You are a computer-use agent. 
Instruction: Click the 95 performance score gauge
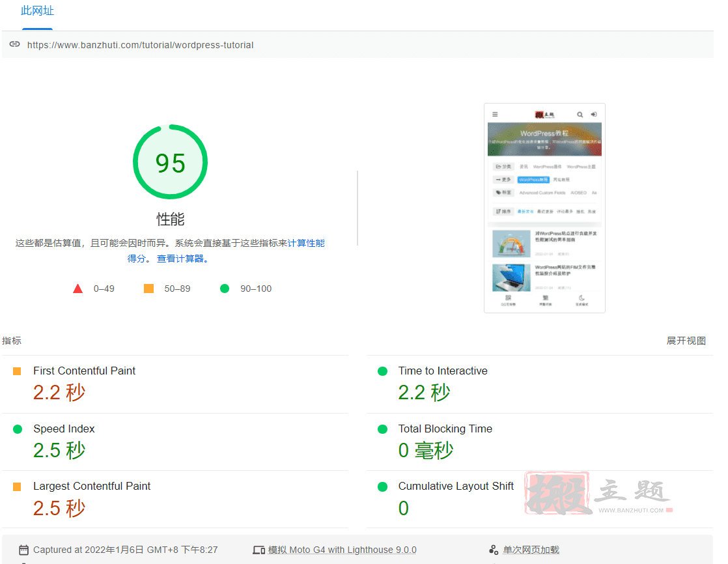point(170,162)
